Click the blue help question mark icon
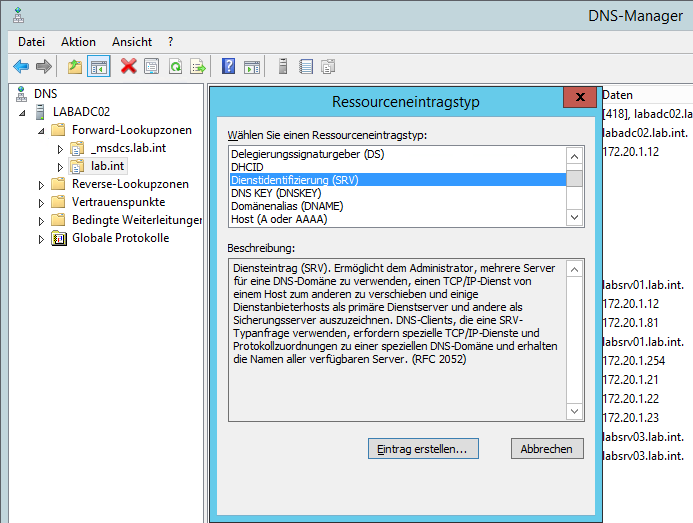The height and width of the screenshot is (523, 693). pyautogui.click(x=228, y=67)
